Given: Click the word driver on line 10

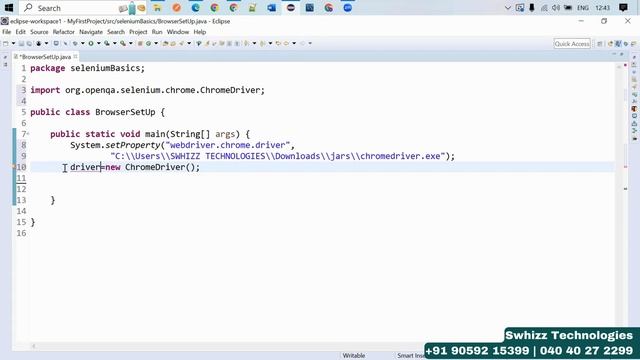Looking at the screenshot, I should coord(85,167).
